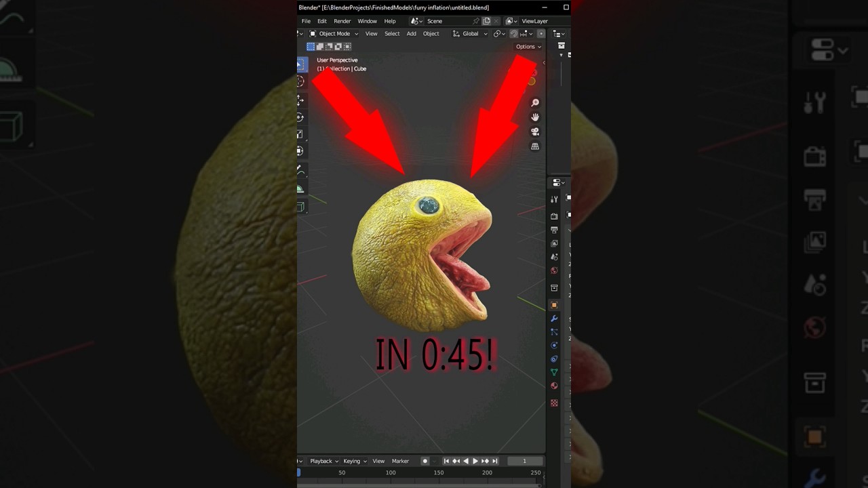868x488 pixels.
Task: Switch perspective/orthographic with grid gizmo
Action: click(535, 146)
